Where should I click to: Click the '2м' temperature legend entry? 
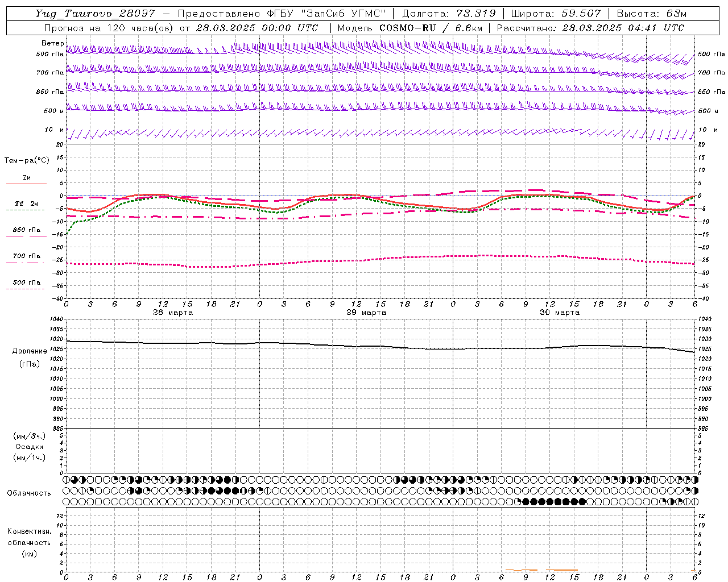point(27,178)
